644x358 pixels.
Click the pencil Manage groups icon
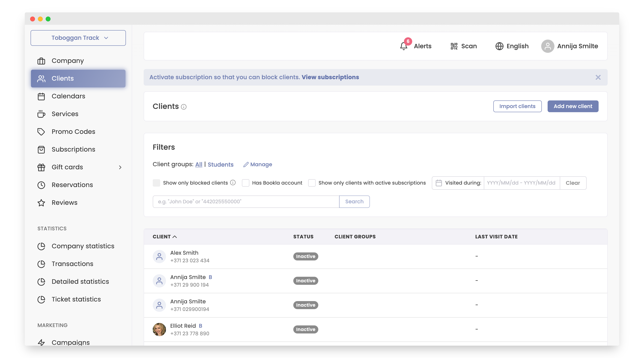(246, 164)
